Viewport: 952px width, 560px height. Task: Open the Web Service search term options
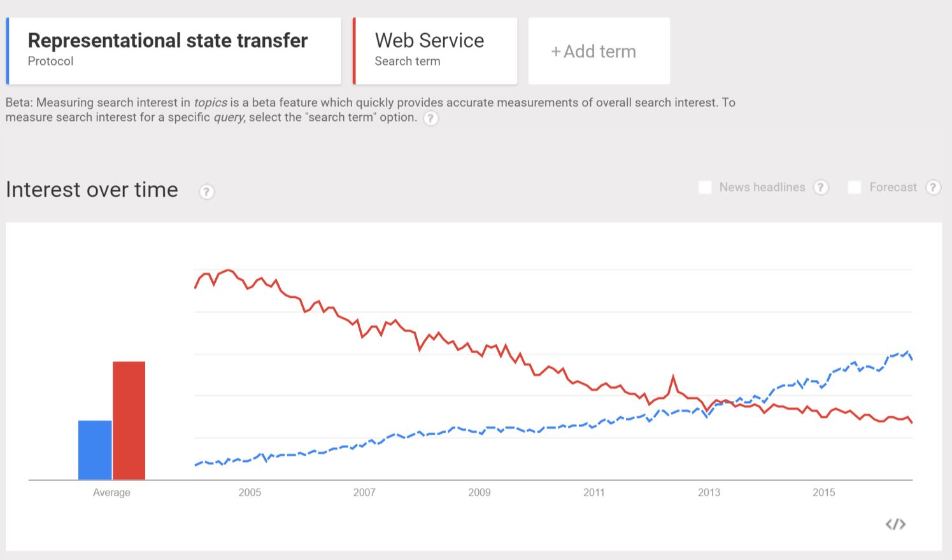(x=435, y=51)
